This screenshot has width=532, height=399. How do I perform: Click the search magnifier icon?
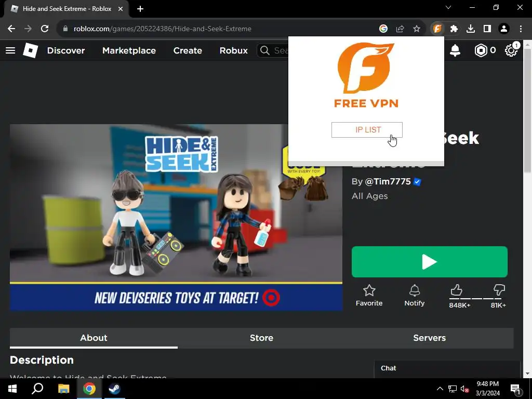coord(265,50)
